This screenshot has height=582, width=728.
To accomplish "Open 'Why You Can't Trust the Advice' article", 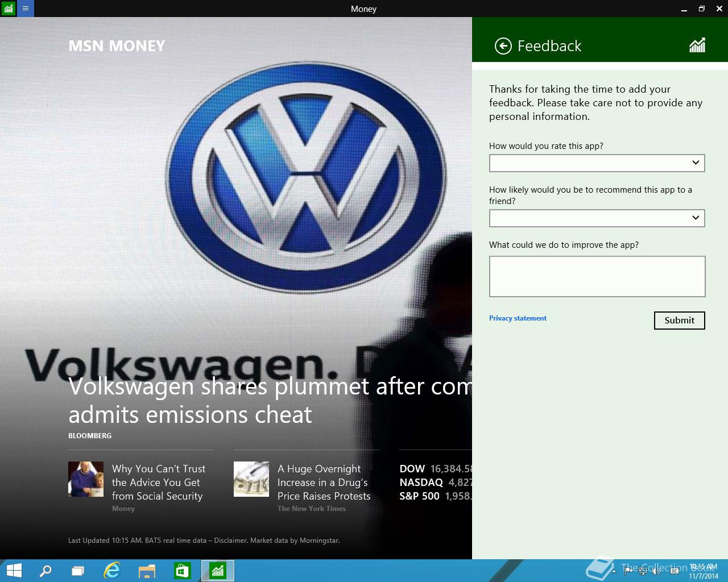I will point(159,483).
